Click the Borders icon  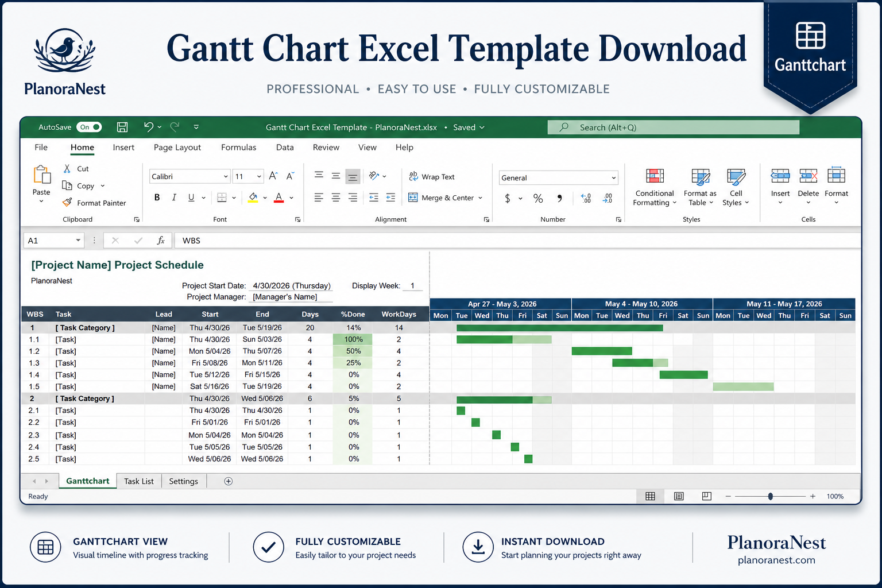(x=222, y=198)
